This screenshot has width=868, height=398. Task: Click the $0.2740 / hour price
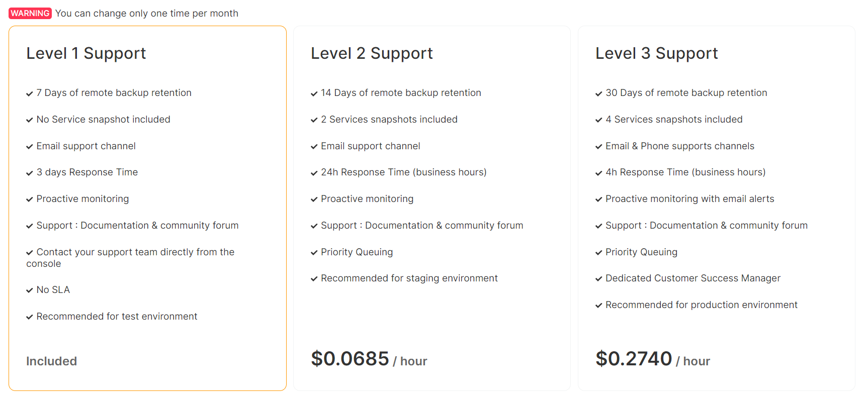pyautogui.click(x=652, y=359)
